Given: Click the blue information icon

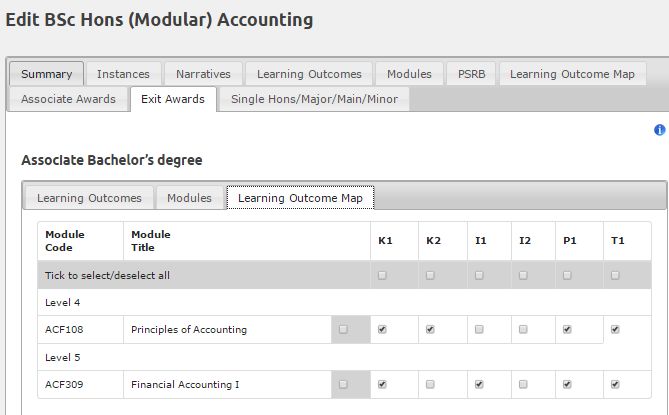Looking at the screenshot, I should click(660, 130).
